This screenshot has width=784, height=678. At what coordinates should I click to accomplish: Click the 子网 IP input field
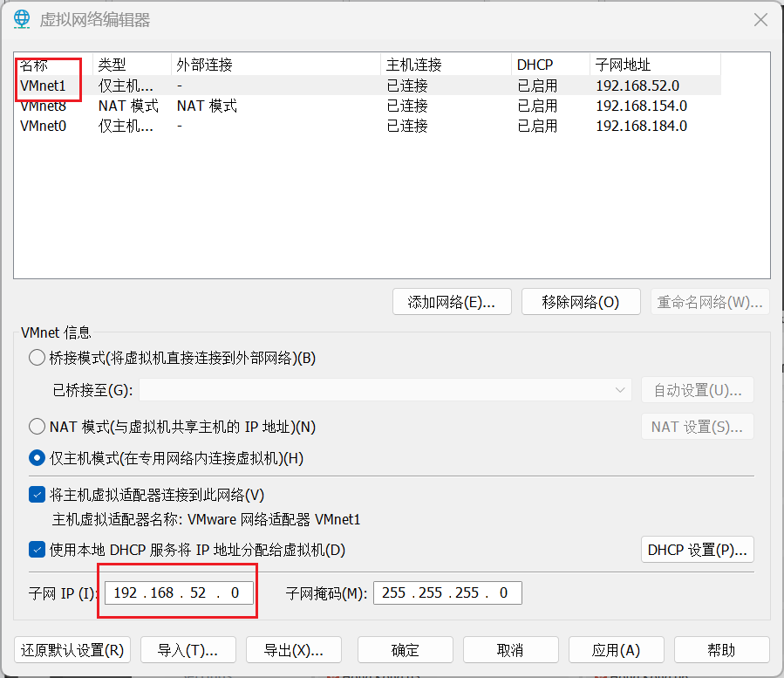point(179,593)
